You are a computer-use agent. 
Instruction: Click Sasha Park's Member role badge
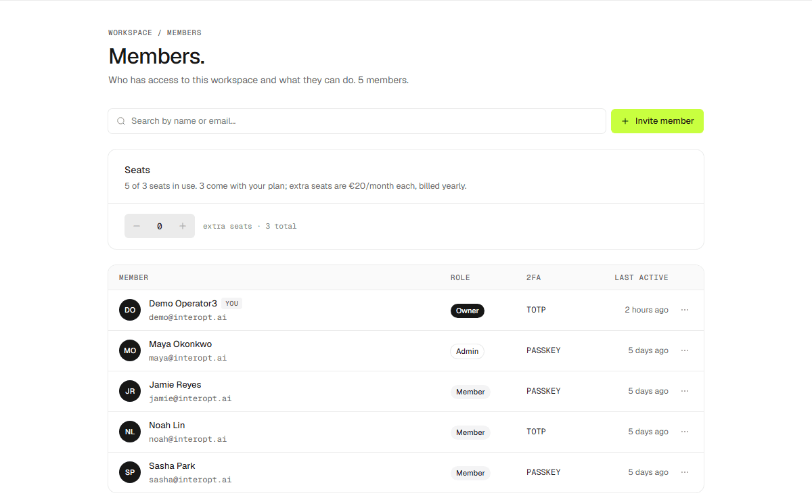pos(470,473)
